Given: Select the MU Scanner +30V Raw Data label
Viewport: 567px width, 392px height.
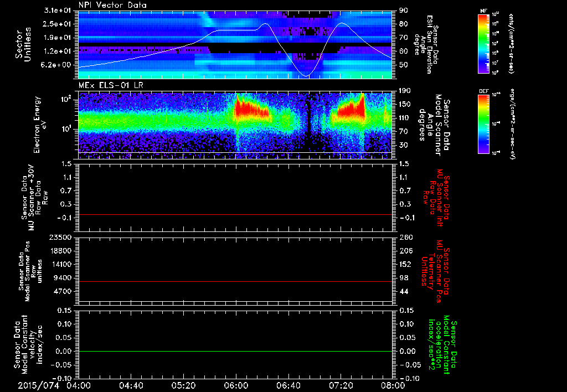Looking at the screenshot, I should pos(35,197).
